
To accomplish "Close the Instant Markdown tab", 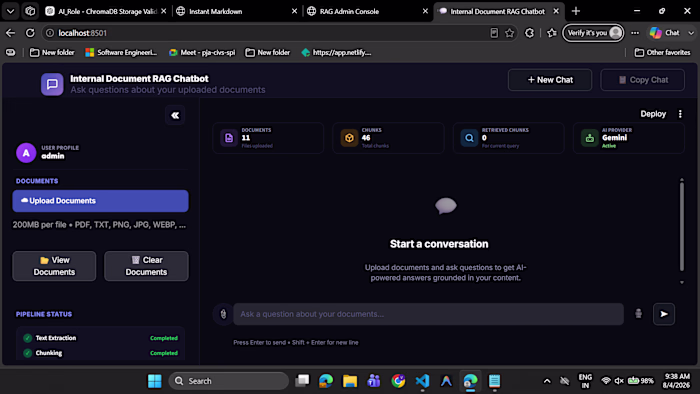I will (x=295, y=11).
